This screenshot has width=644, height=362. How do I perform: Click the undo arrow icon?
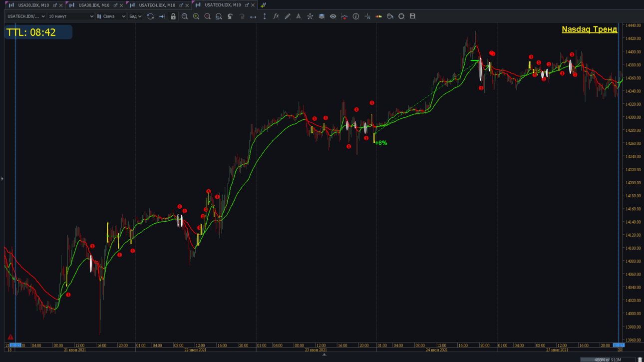(x=230, y=16)
